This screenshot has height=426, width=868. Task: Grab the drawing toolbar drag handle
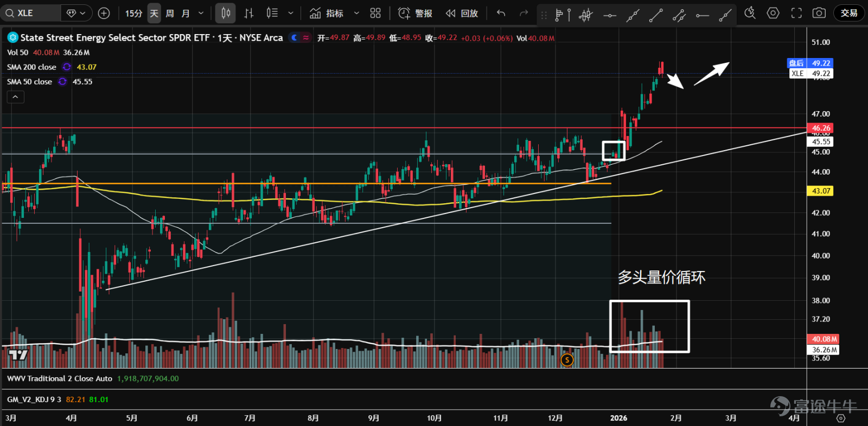tap(544, 15)
